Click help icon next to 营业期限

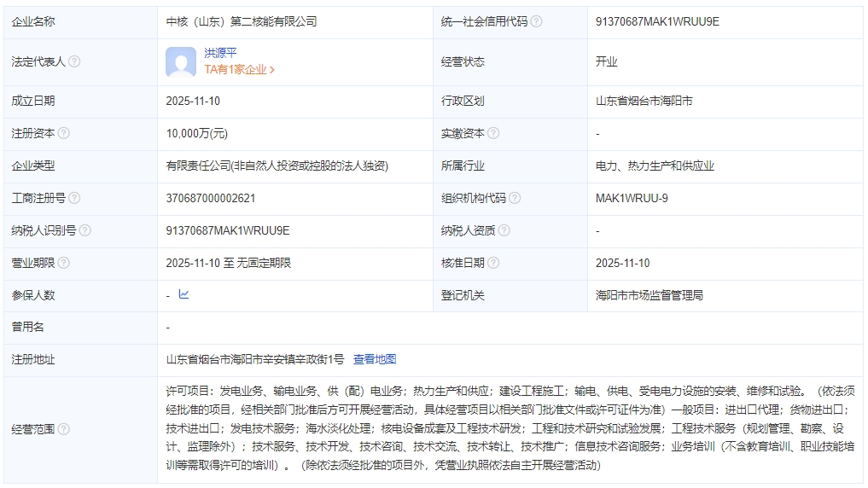tap(63, 263)
